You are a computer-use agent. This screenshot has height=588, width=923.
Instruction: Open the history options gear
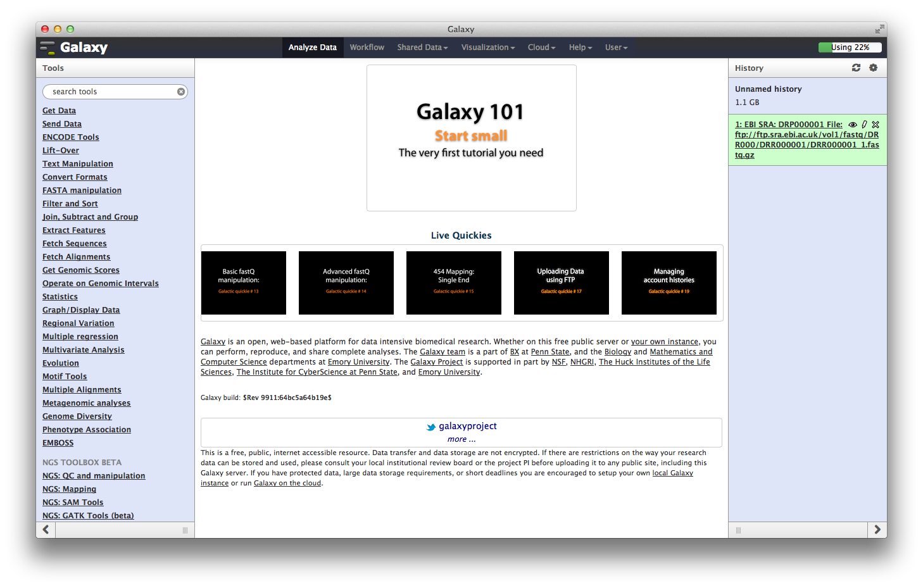tap(873, 68)
